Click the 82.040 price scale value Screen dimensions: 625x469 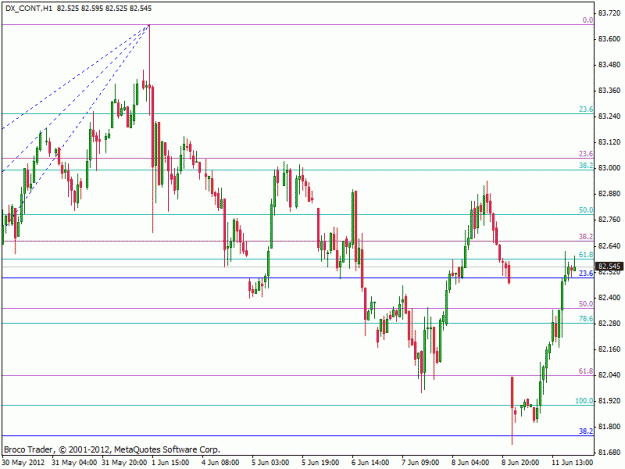(x=609, y=375)
